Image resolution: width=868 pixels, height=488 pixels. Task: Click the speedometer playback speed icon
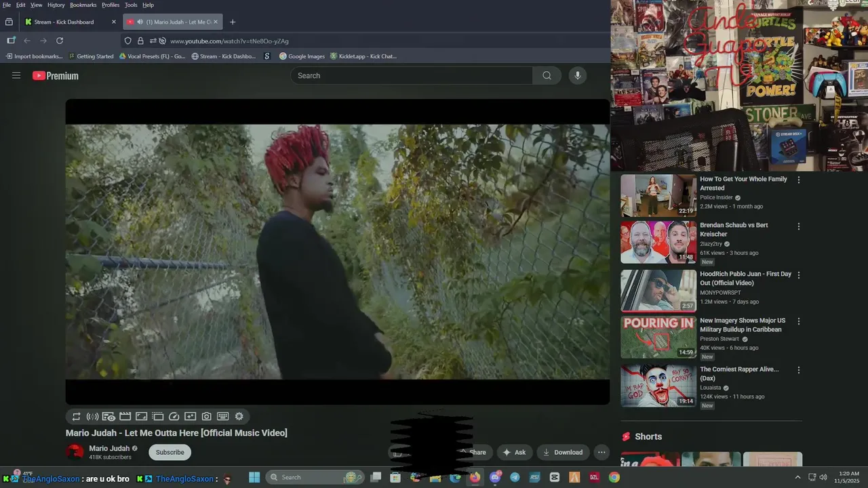click(174, 416)
